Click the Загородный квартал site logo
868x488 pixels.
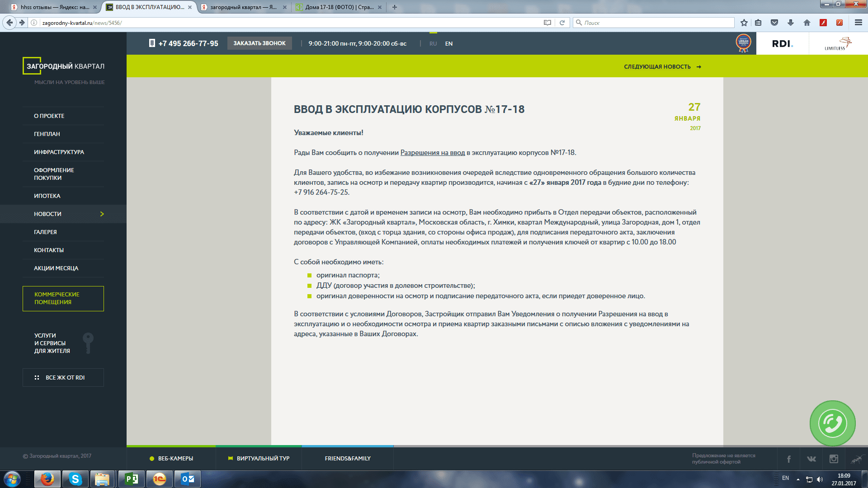click(x=64, y=66)
